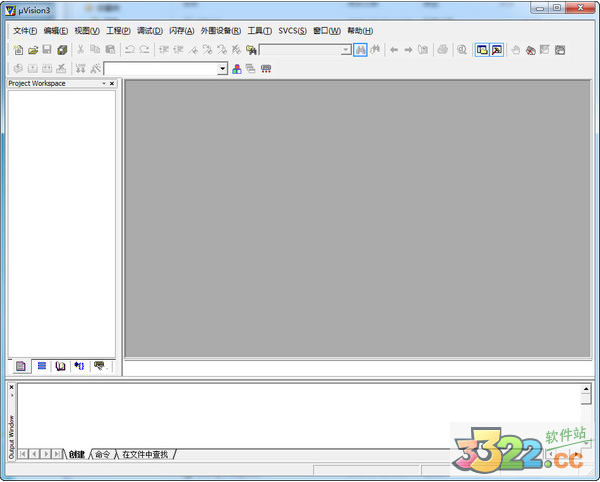The width and height of the screenshot is (600, 482).
Task: Click the stacked windows icon in build toolbar
Action: pos(251,69)
